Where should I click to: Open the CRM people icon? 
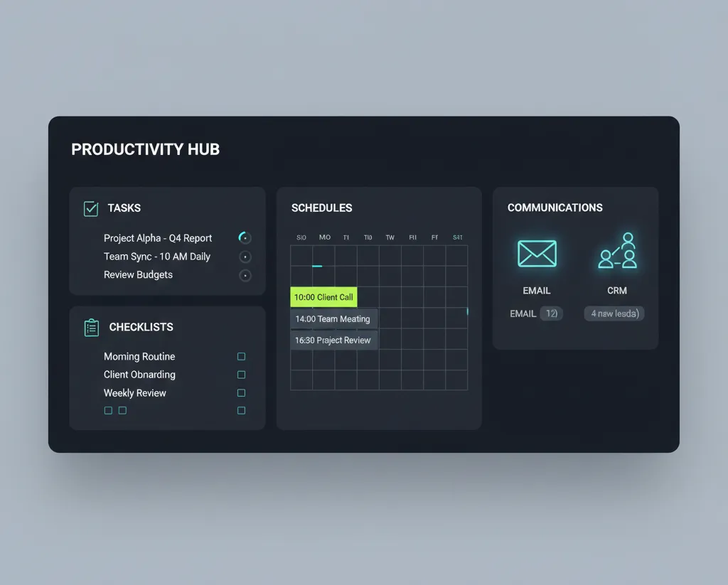pos(618,251)
